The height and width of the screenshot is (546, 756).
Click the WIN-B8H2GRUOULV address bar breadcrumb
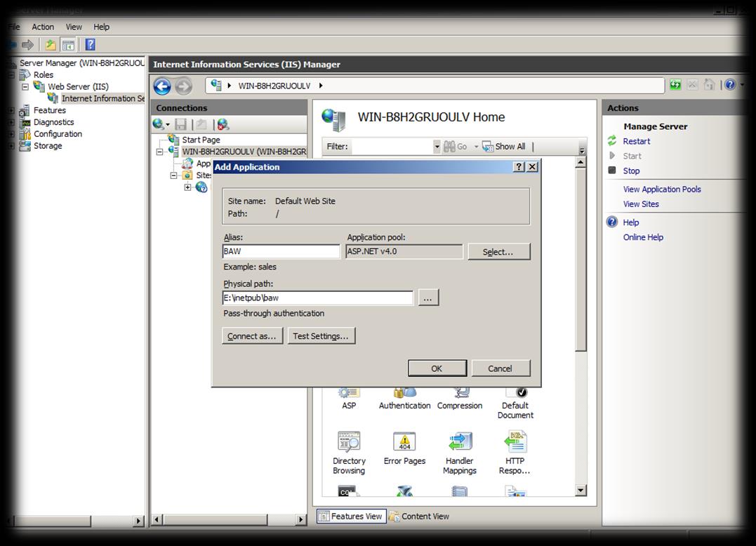(274, 86)
